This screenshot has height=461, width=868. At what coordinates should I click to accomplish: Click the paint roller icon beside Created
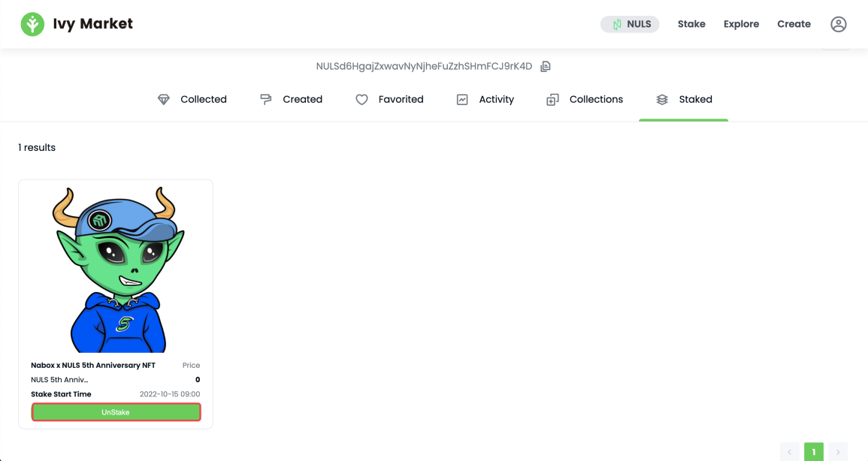[x=266, y=100]
